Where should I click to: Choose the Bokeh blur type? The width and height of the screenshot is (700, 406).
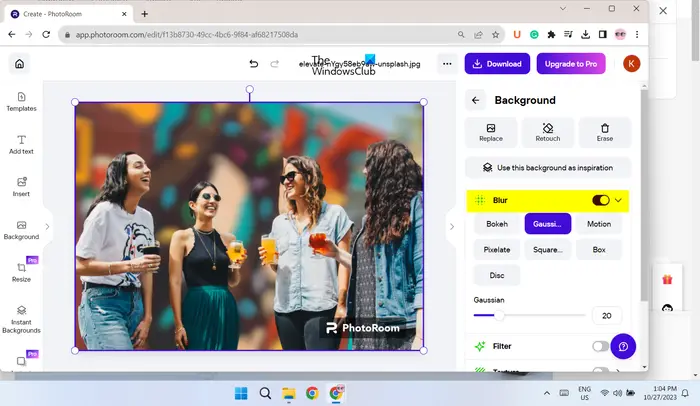click(x=497, y=224)
